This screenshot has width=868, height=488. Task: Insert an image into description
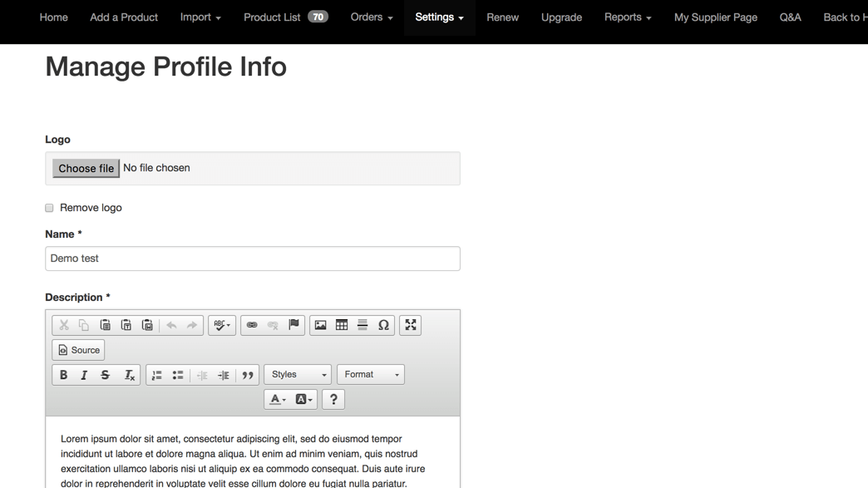point(320,325)
